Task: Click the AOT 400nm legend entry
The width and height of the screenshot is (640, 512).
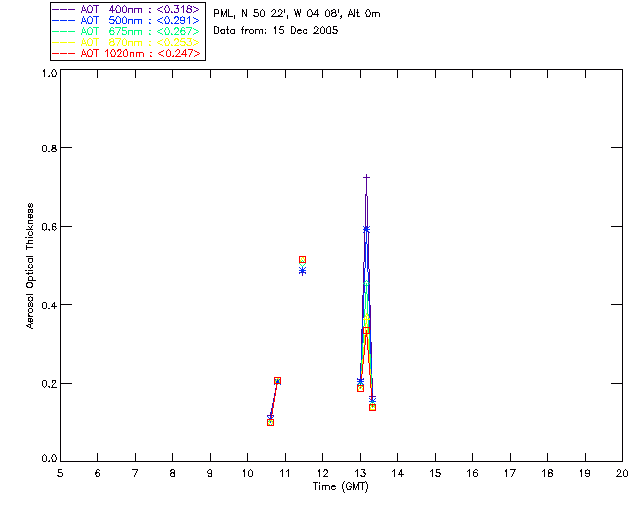Action: [x=126, y=9]
